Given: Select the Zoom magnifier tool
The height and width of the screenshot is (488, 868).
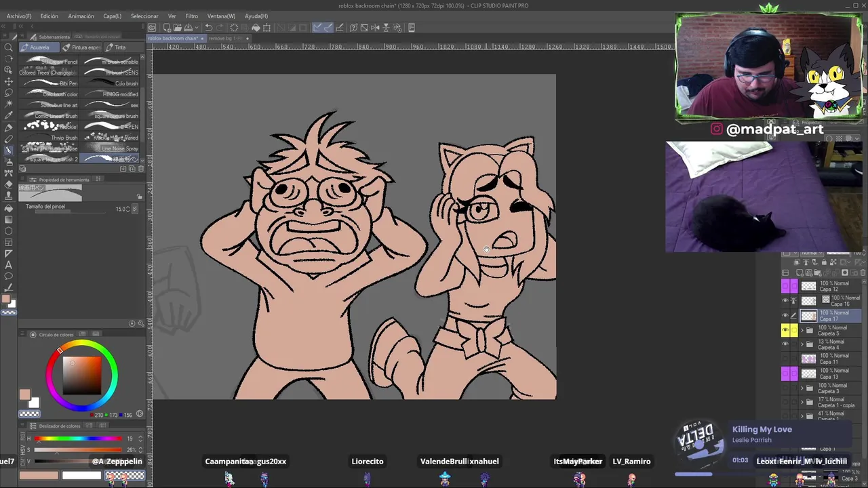Looking at the screenshot, I should click(9, 47).
